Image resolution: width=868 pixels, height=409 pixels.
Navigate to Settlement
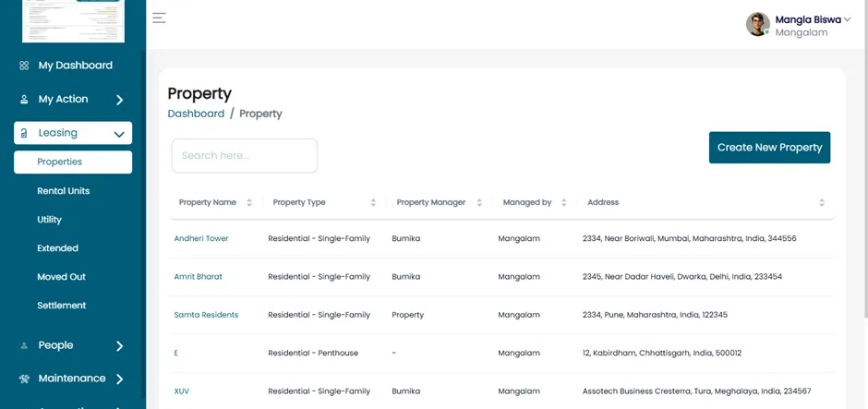pyautogui.click(x=62, y=306)
